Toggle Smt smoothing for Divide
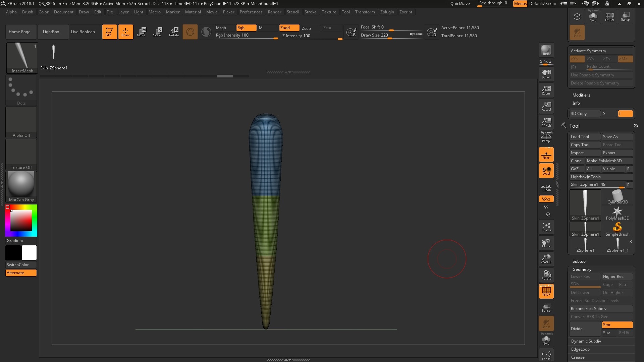This screenshot has width=644, height=362. pyautogui.click(x=617, y=325)
